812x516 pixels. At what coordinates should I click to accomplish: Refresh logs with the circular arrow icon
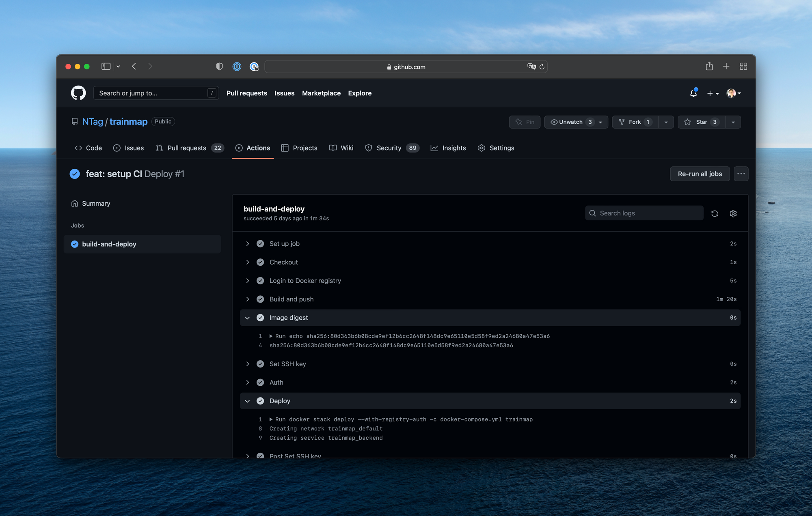715,213
